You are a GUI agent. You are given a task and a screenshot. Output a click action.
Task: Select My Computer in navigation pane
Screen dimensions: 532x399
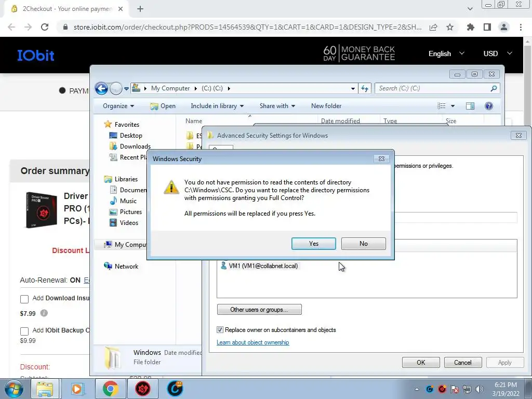click(125, 244)
